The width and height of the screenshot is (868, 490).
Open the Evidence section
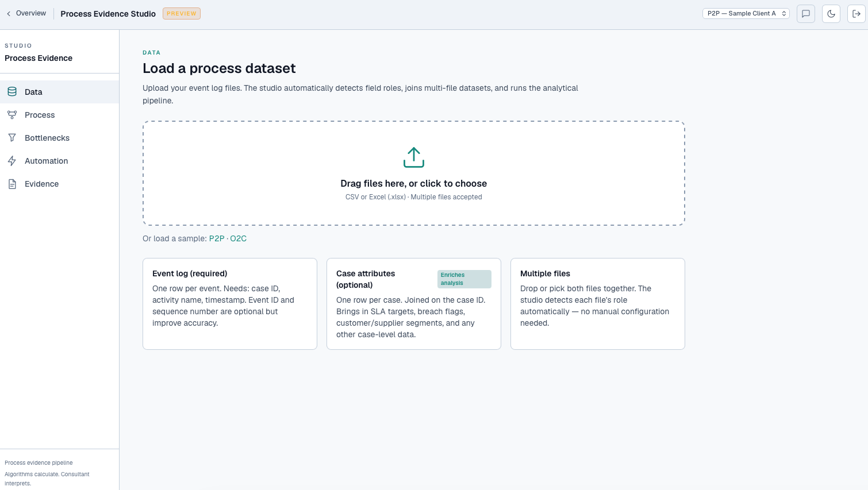[x=59, y=184]
